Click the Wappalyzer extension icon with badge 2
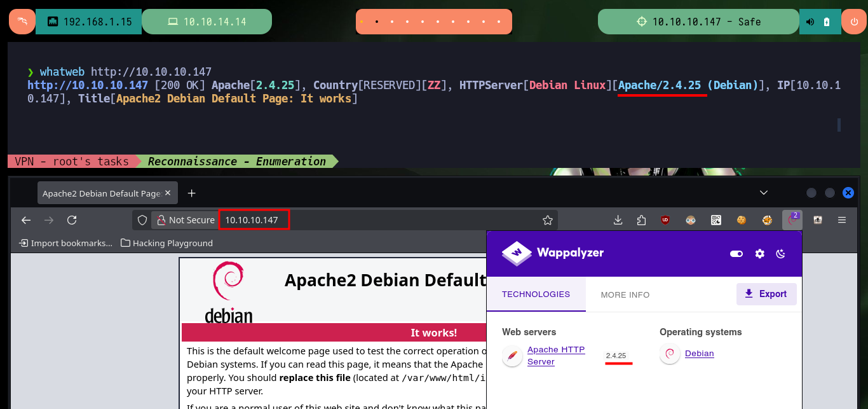 [x=792, y=220]
